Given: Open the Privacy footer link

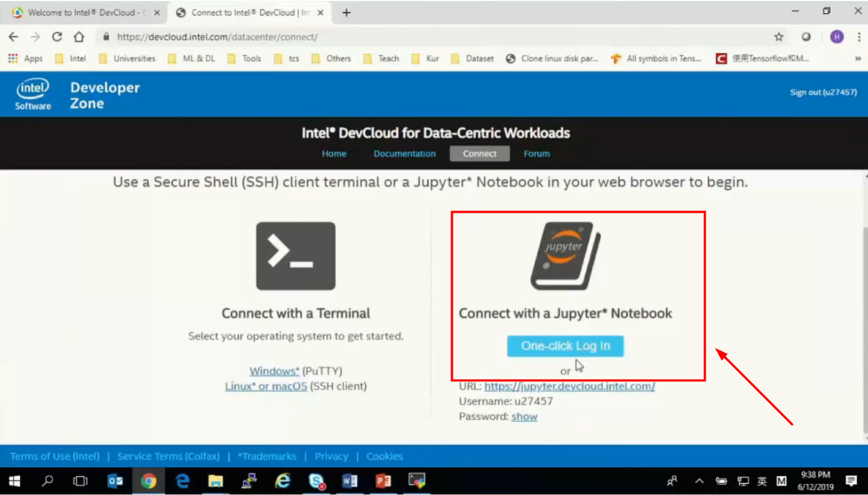Looking at the screenshot, I should (331, 456).
